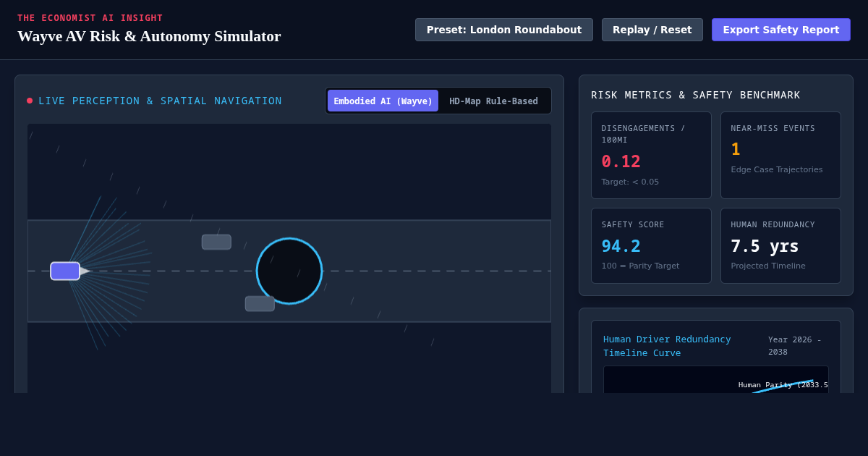Click the Projected Timeline text

coord(767,266)
